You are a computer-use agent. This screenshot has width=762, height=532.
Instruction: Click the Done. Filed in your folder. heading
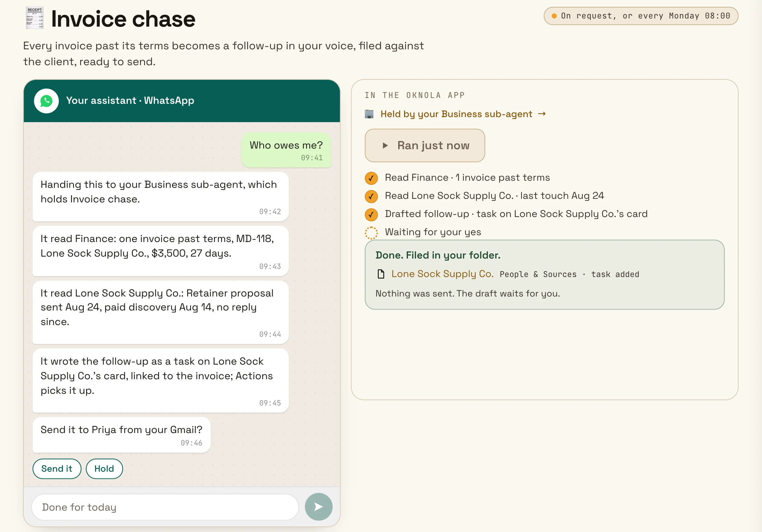pyautogui.click(x=438, y=255)
